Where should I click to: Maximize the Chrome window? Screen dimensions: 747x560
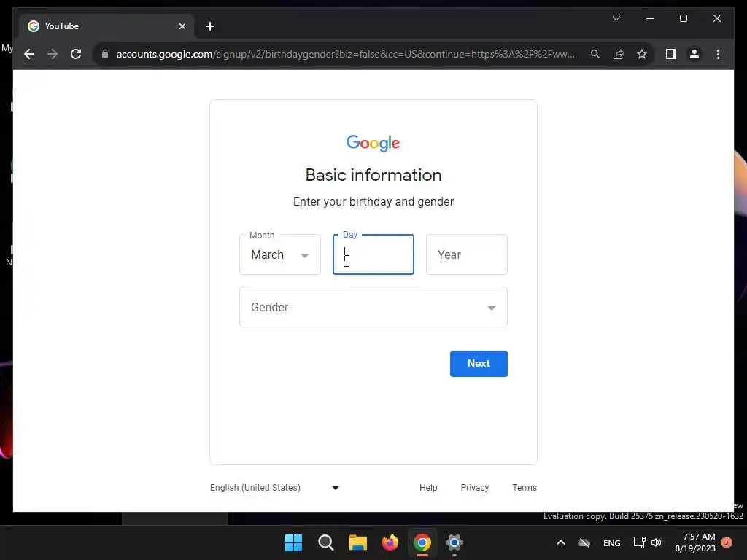[683, 18]
